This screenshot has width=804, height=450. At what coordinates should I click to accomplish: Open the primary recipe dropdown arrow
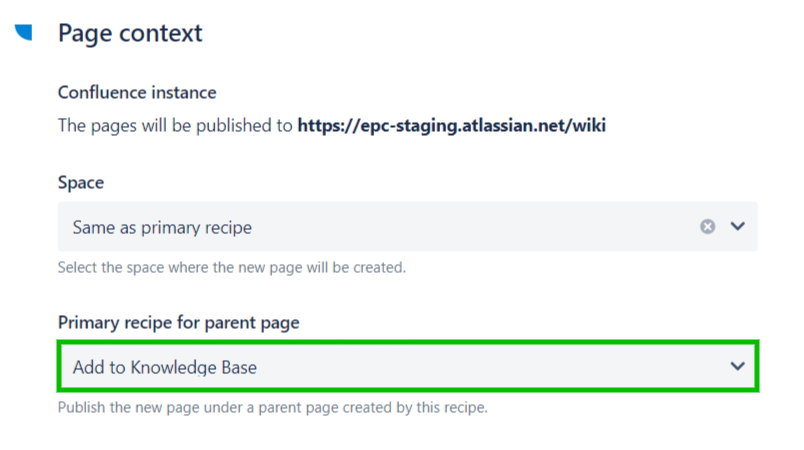click(738, 367)
